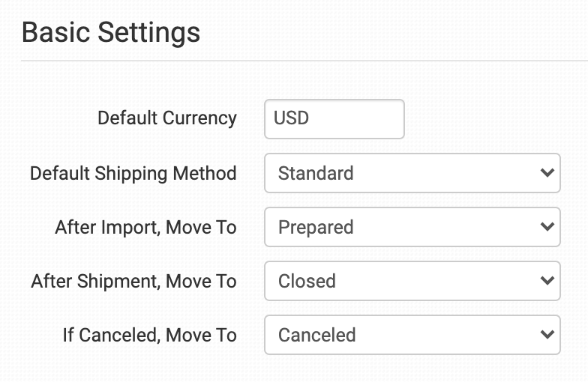Open the Default Shipping Method dropdown
588x382 pixels.
tap(412, 173)
